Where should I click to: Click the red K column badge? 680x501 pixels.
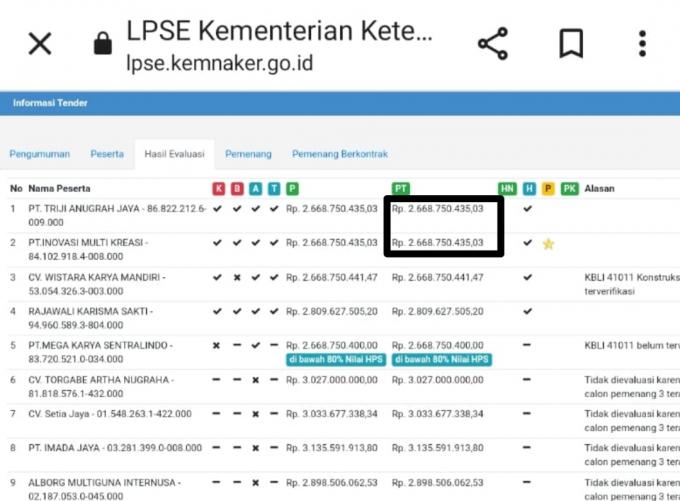219,188
